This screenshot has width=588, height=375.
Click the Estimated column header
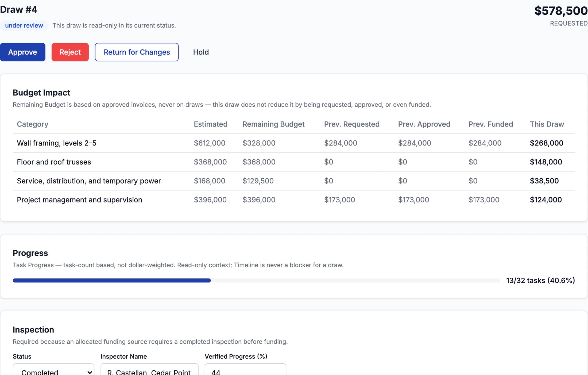(x=211, y=124)
